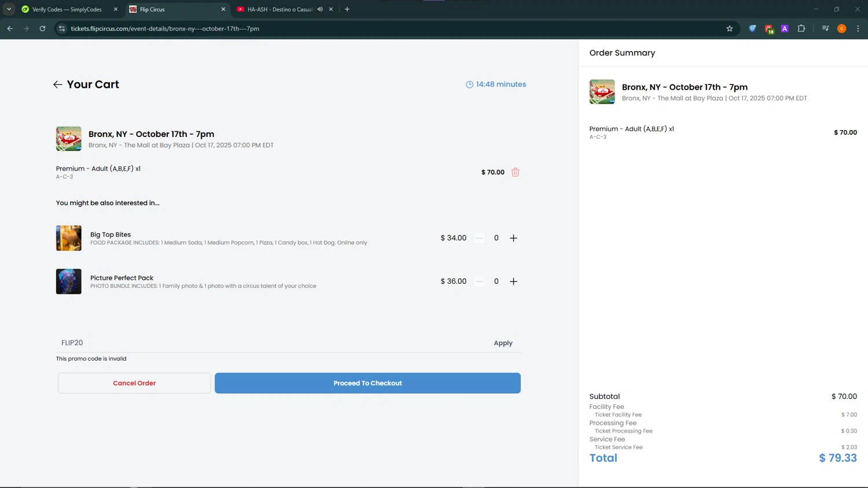Click the Picture Perfect Pack title
The image size is (868, 488).
pyautogui.click(x=122, y=278)
